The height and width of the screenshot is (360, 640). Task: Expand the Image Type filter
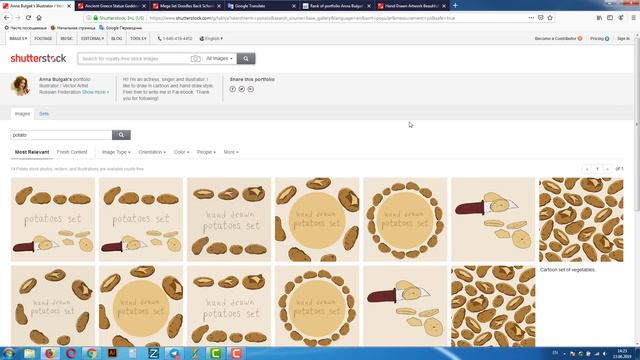(x=116, y=152)
